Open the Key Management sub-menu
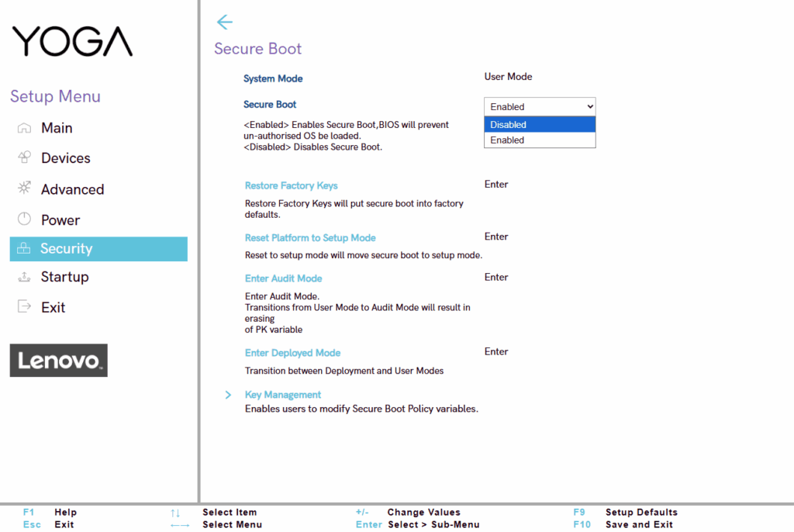794x532 pixels. [282, 395]
